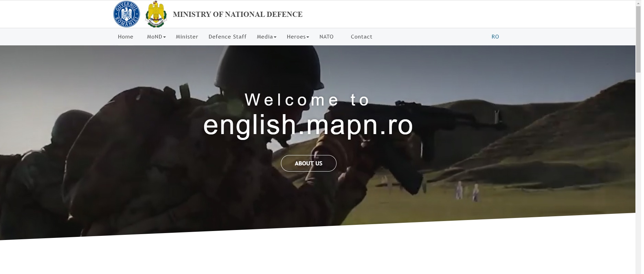Open the Minister page

[x=187, y=37]
